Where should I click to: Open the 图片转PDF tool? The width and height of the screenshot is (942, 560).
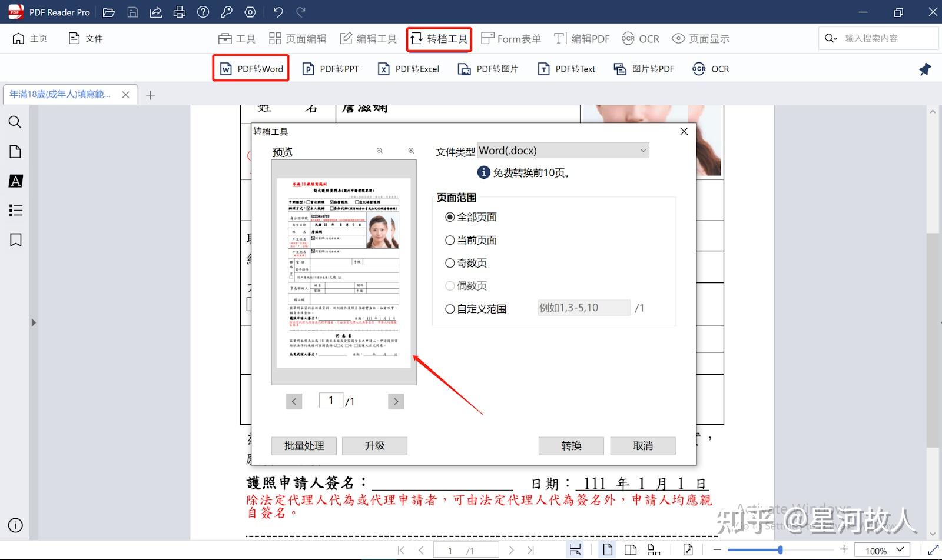pyautogui.click(x=643, y=69)
